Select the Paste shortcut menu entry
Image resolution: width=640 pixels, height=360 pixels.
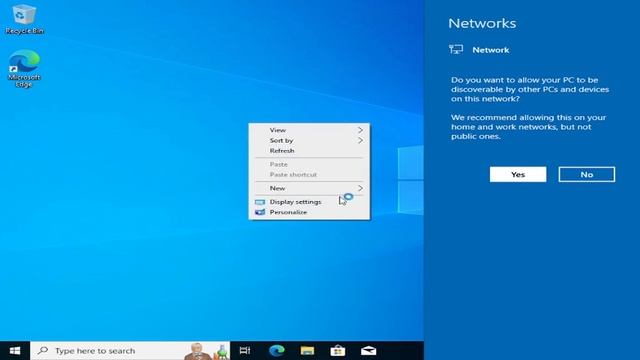[x=309, y=175]
